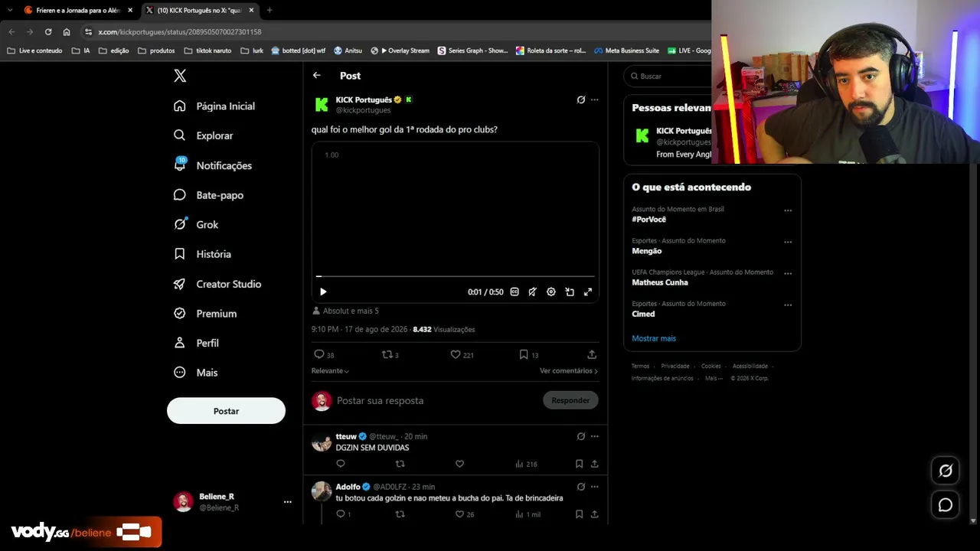The width and height of the screenshot is (980, 551).
Task: Open the floating chat messages button
Action: point(946,505)
